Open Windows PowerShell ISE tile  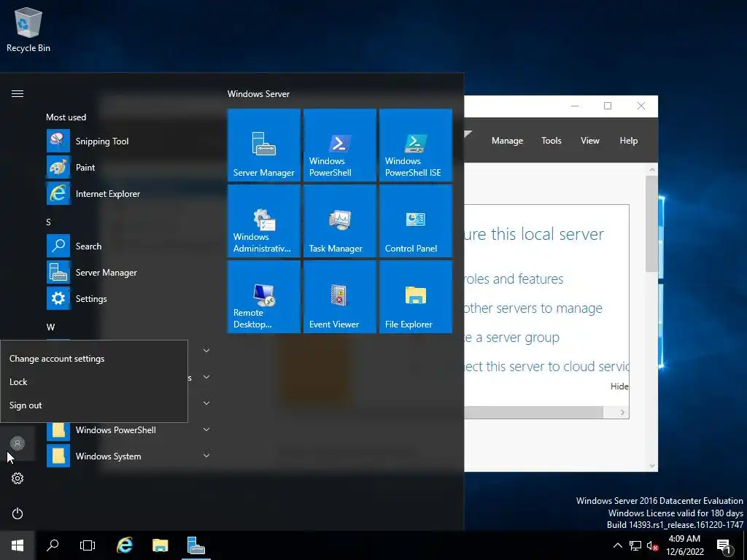click(415, 145)
